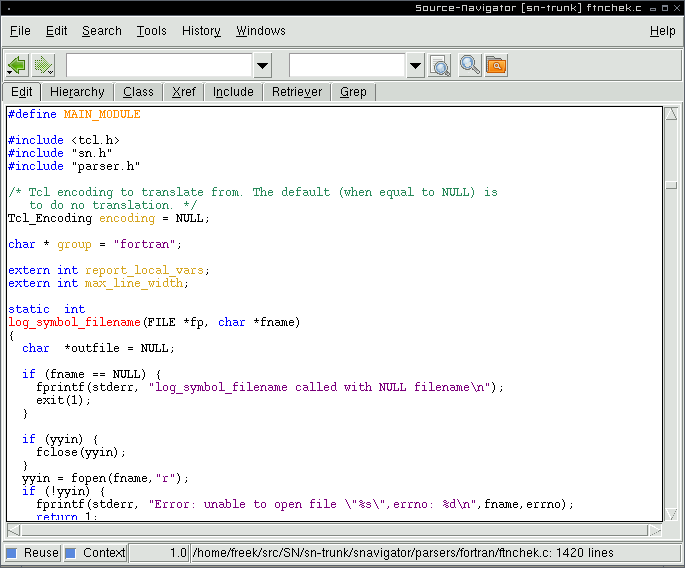
Task: Open the Tools menu
Action: click(152, 31)
